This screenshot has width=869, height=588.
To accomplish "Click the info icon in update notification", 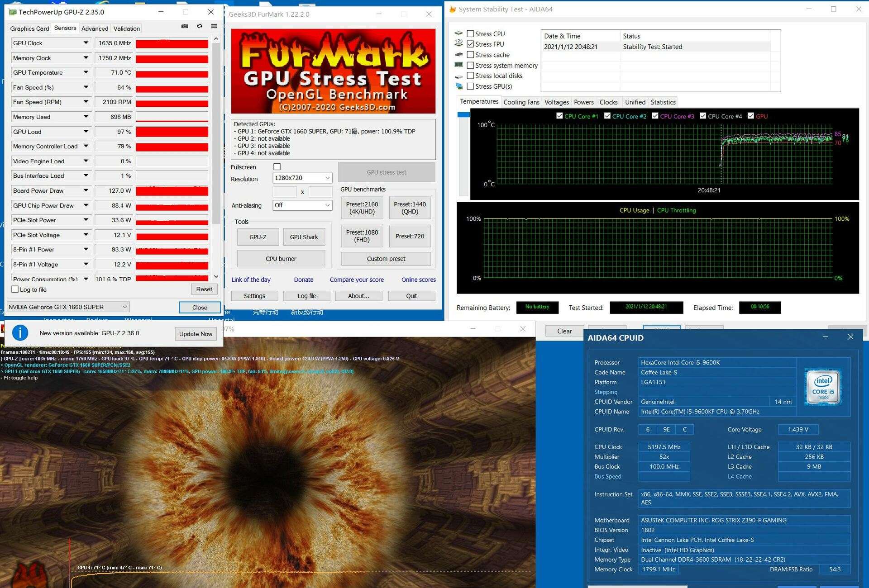I will point(20,333).
